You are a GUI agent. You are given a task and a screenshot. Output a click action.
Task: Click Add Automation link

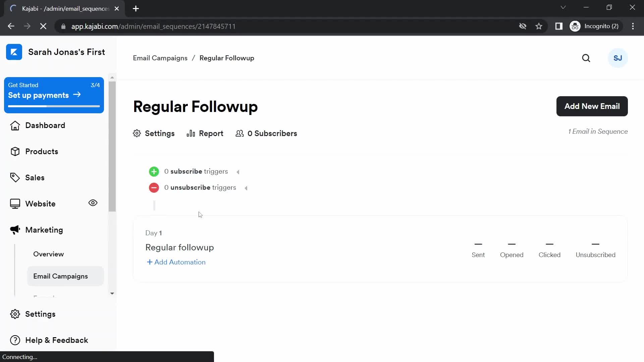(176, 262)
